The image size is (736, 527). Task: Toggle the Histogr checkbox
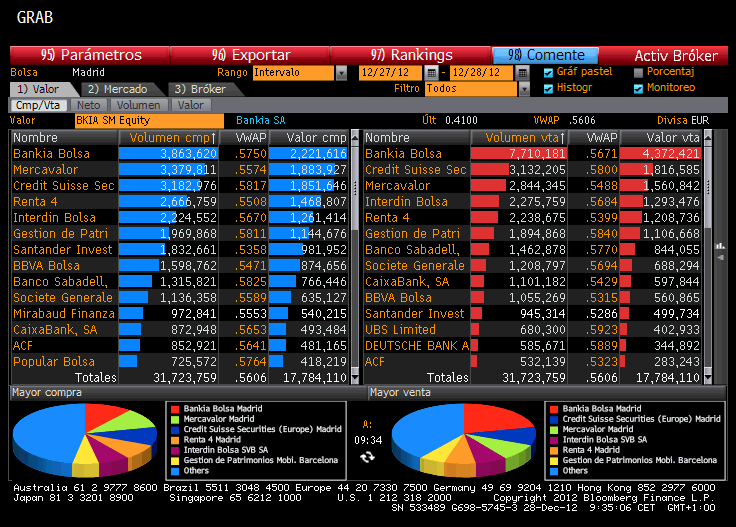click(548, 88)
